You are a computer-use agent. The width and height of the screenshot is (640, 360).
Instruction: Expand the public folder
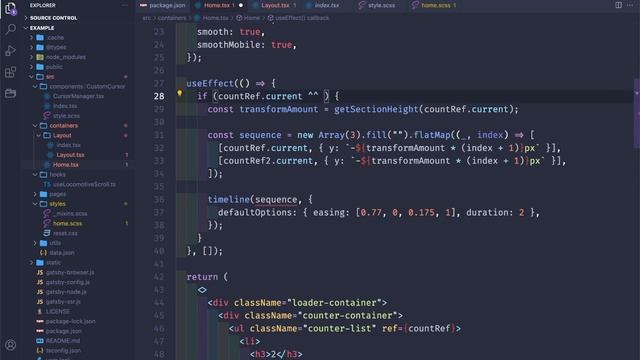pos(31,67)
